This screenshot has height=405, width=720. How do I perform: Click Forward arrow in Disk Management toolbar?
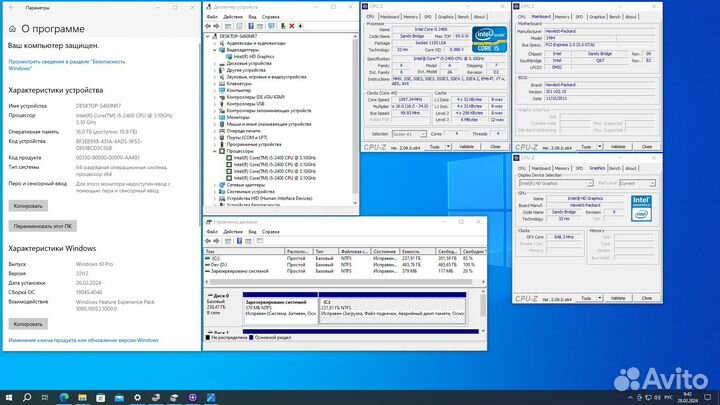click(217, 241)
